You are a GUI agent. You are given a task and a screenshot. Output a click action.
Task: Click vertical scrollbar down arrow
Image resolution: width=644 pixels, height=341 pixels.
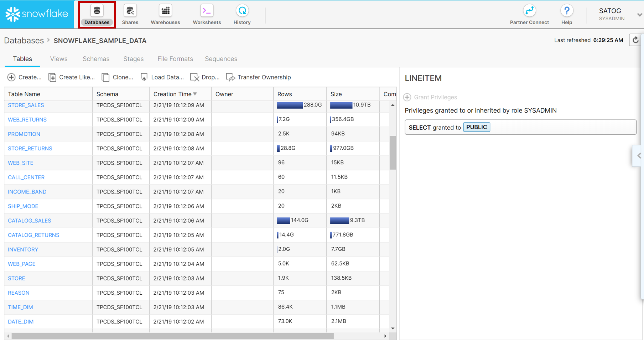(x=393, y=329)
